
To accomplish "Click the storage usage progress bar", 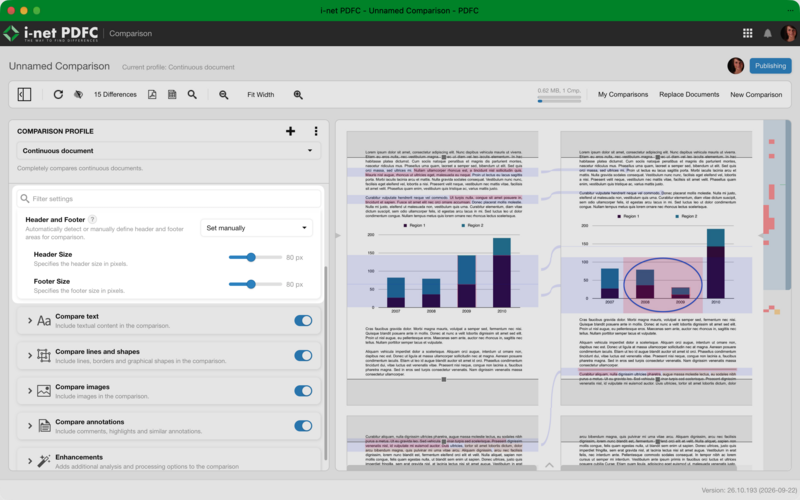I will (559, 101).
